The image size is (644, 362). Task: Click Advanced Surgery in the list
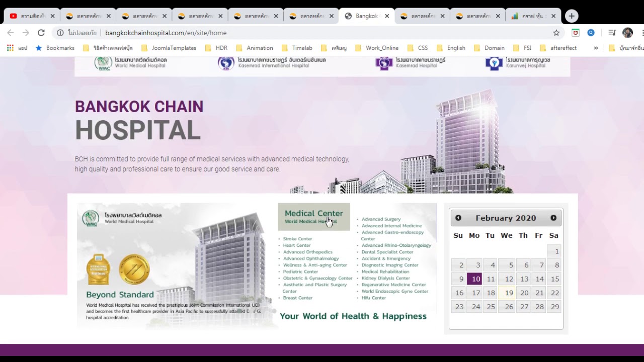tap(381, 219)
